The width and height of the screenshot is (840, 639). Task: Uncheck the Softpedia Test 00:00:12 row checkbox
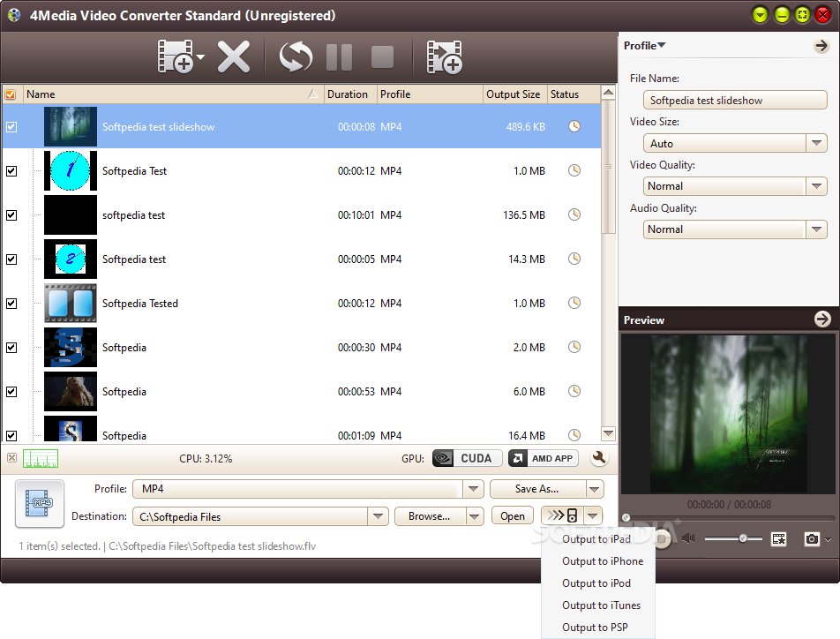11,171
